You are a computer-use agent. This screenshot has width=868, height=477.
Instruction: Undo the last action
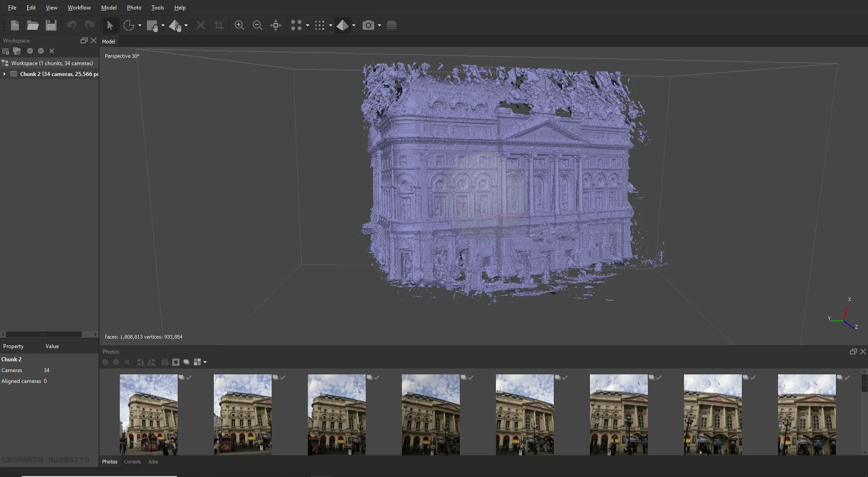pos(71,25)
